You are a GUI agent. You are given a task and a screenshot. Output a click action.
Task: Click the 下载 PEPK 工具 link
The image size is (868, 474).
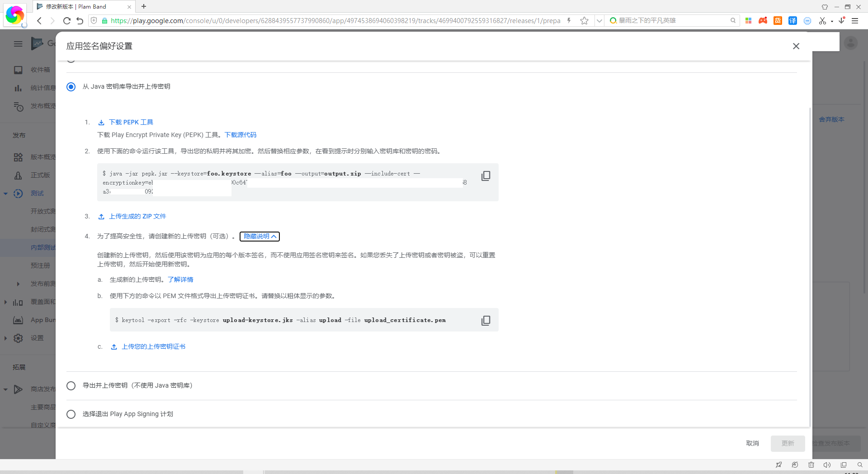tap(131, 123)
